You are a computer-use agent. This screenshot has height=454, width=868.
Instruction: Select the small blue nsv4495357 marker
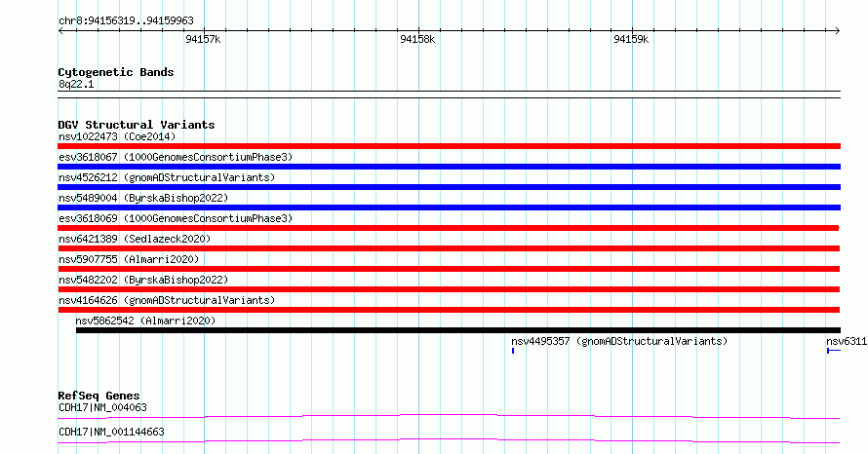513,351
